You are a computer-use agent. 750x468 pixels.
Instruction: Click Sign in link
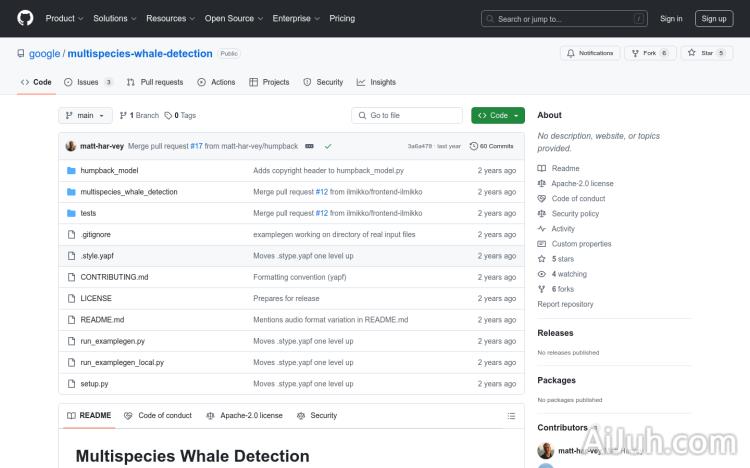(x=671, y=19)
